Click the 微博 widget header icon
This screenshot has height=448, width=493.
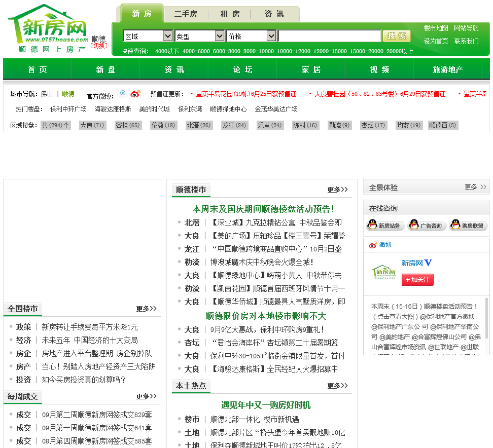click(373, 245)
